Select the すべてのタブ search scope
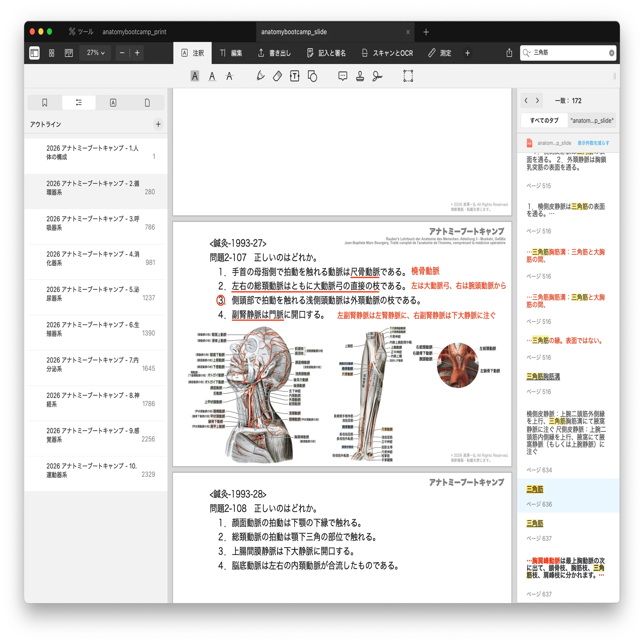The image size is (644, 644). coord(544,121)
